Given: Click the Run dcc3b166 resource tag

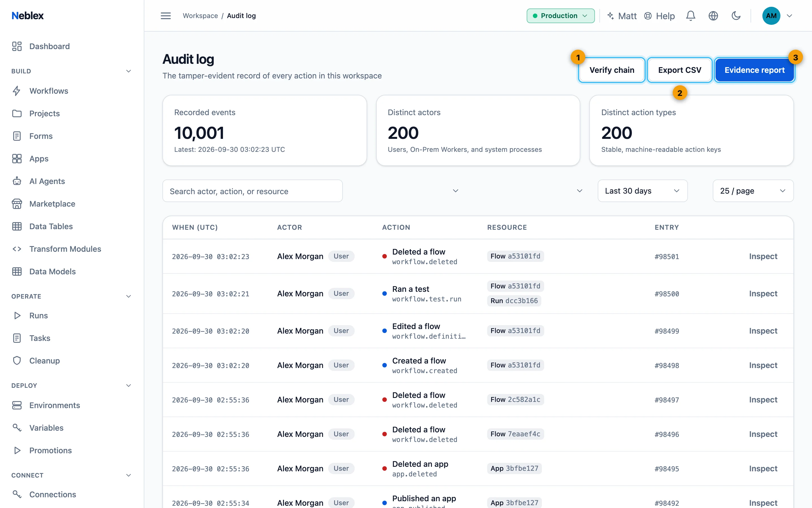Looking at the screenshot, I should point(514,301).
